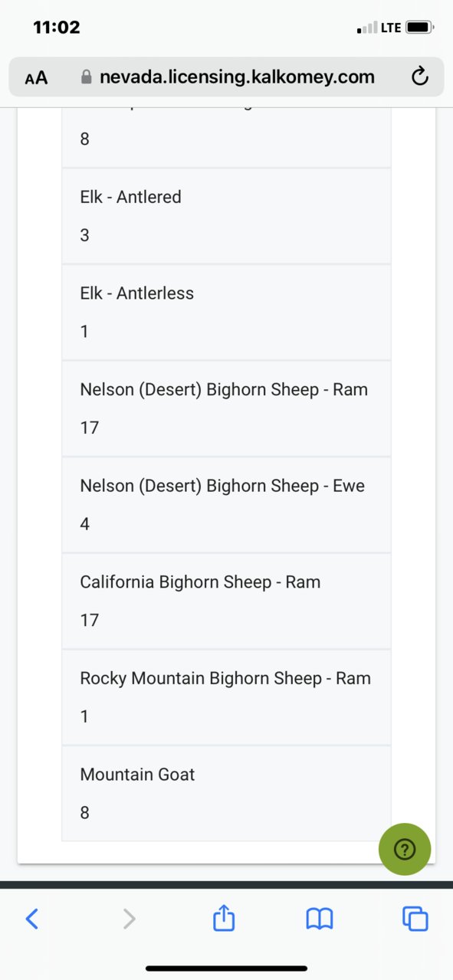453x980 pixels.
Task: Show all open tabs icon
Action: point(415,919)
